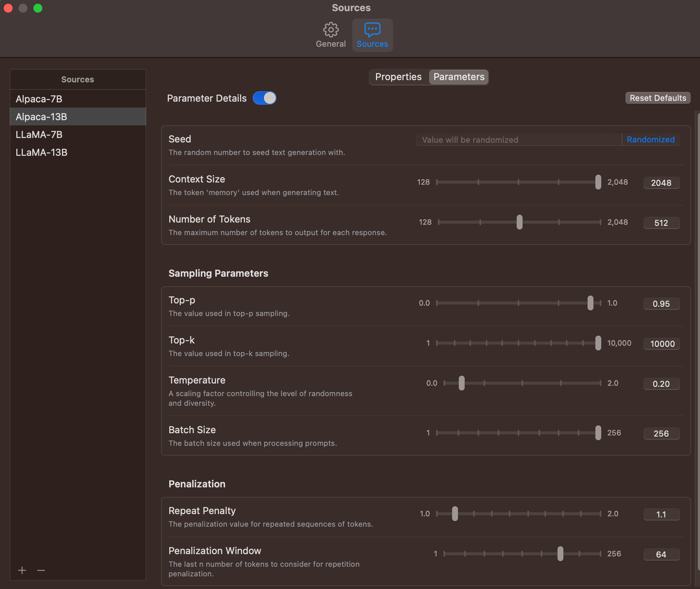This screenshot has width=700, height=589.
Task: Click the green window zoom button
Action: [x=38, y=8]
